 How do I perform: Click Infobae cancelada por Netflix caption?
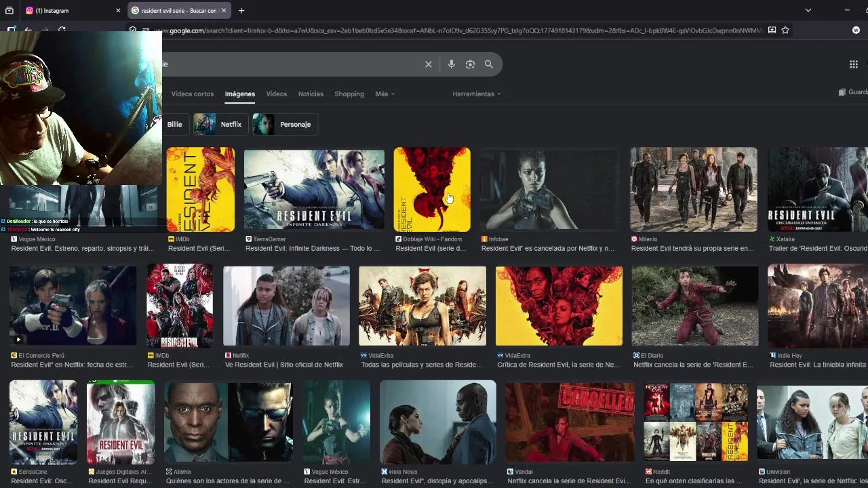click(548, 249)
